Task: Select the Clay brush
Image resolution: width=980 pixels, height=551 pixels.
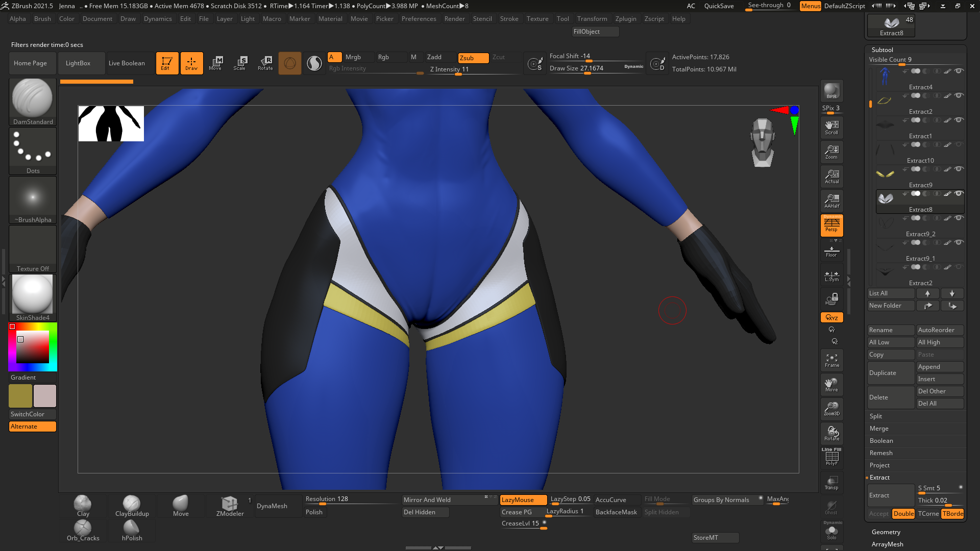Action: pyautogui.click(x=83, y=506)
